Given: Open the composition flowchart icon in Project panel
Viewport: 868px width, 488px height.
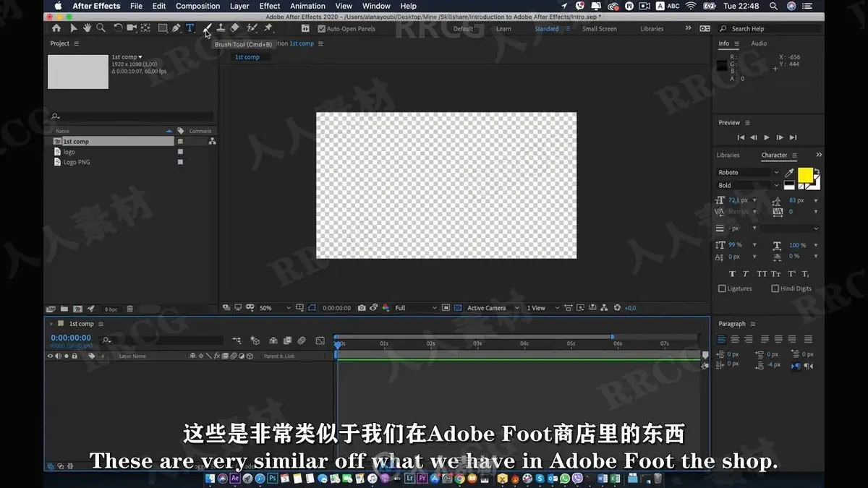Looking at the screenshot, I should pos(212,142).
